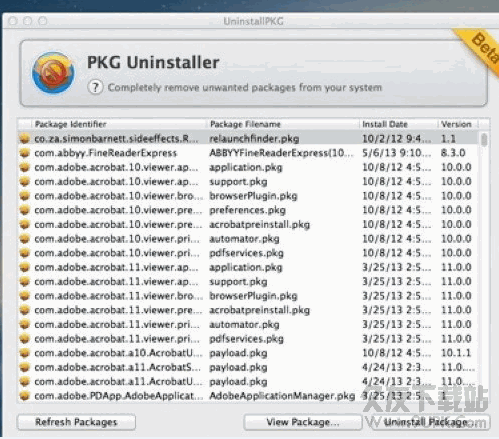Click the AdobeApplicationManager.pkg filename cell
The height and width of the screenshot is (439, 499).
coord(282,396)
